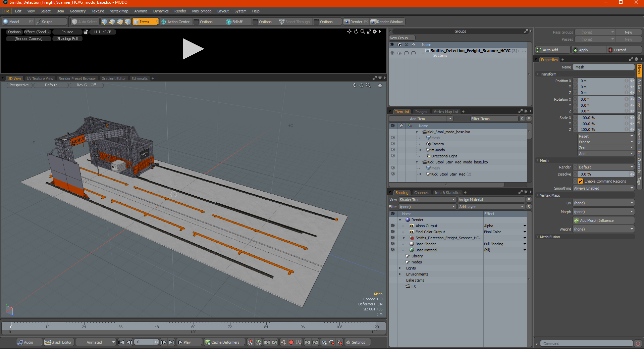This screenshot has width=644, height=349.
Task: Toggle Base Material visibility eye
Action: point(393,250)
